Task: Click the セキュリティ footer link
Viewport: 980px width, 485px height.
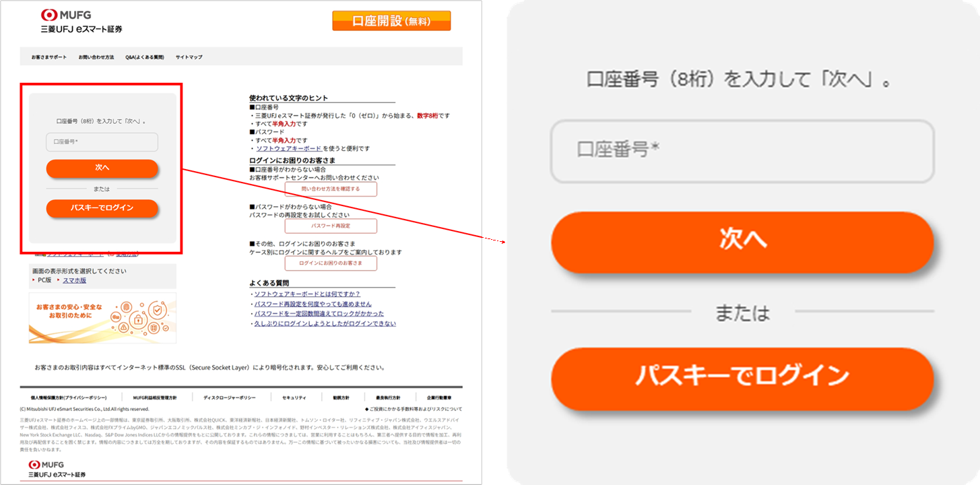Action: pos(294,397)
